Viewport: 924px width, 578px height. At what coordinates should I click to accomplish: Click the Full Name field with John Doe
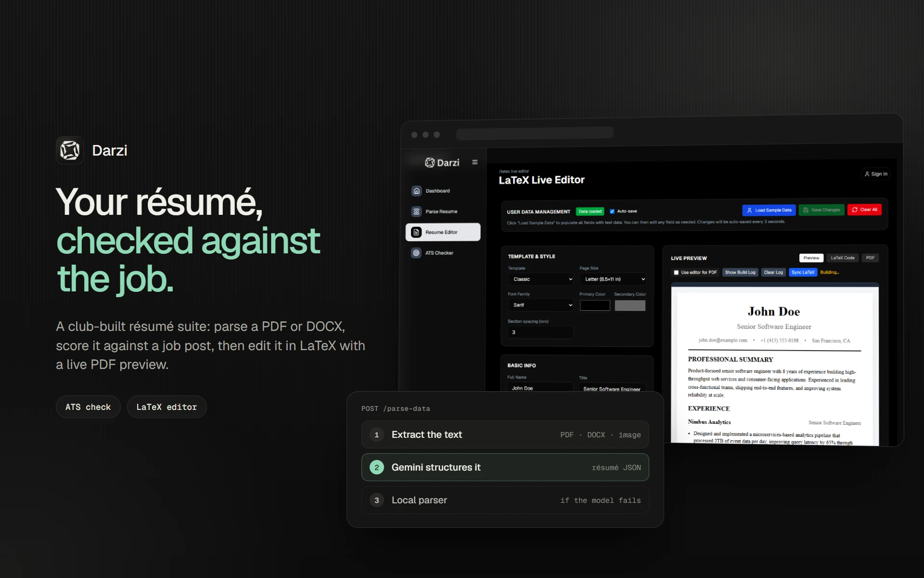tap(540, 387)
